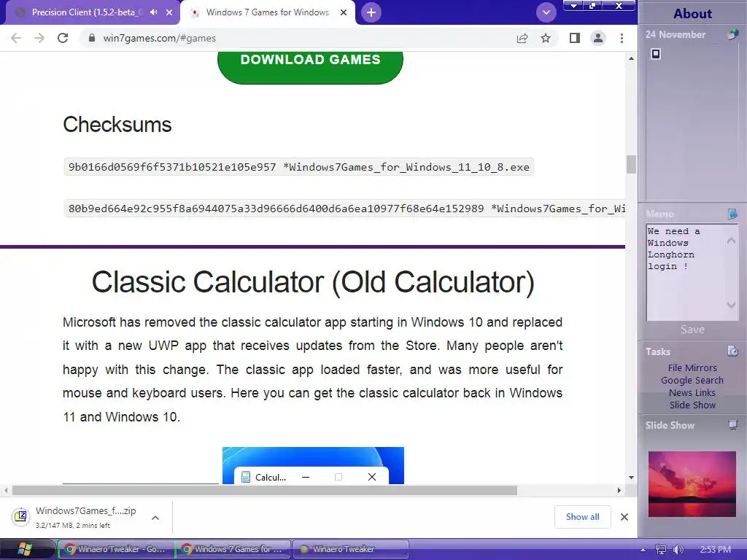
Task: Open a new tab with the plus button
Action: [371, 12]
